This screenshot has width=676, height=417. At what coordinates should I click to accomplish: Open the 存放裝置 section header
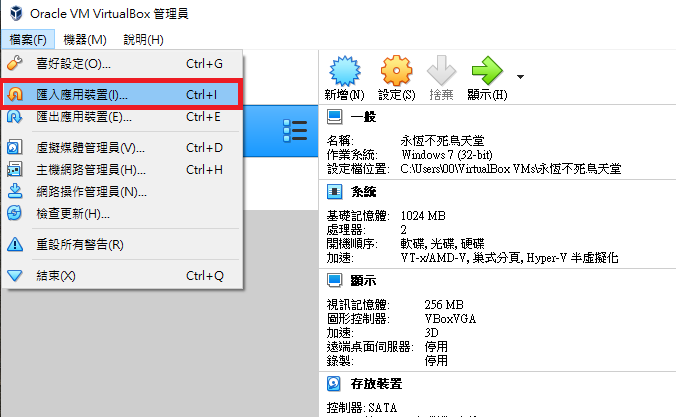pyautogui.click(x=376, y=383)
